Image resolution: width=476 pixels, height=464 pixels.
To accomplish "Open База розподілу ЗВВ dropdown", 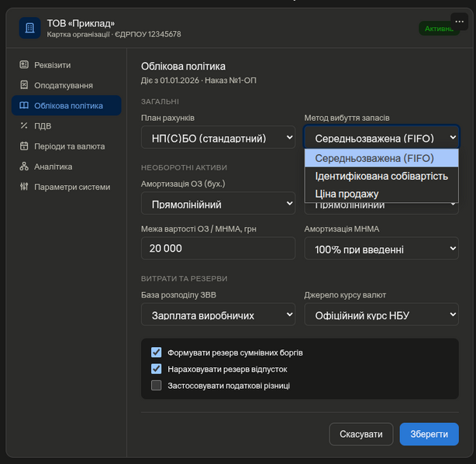I will pyautogui.click(x=219, y=314).
